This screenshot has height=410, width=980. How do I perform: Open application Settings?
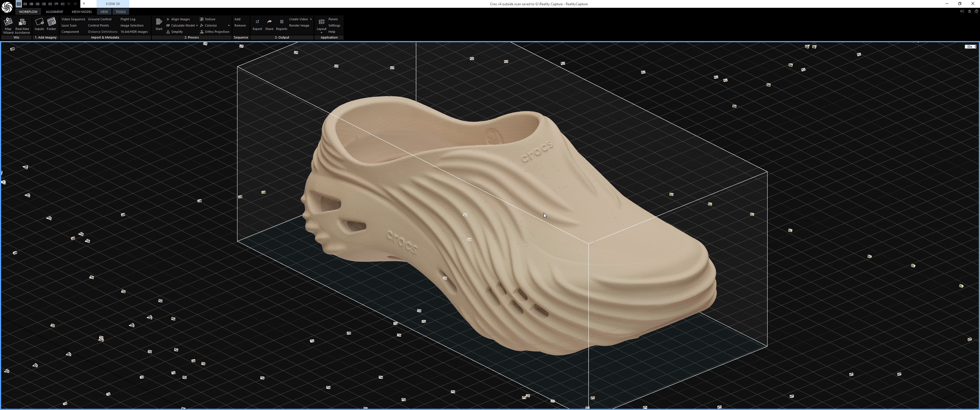click(x=334, y=25)
